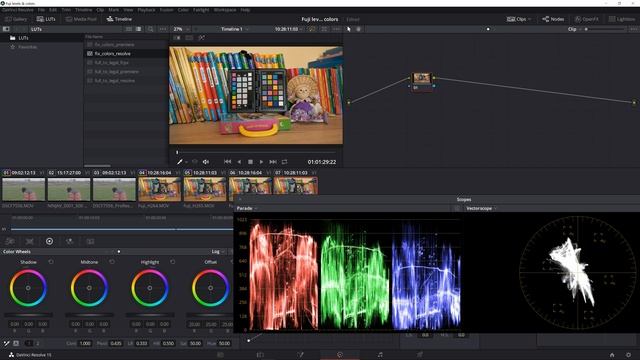Click the Midtone master wheel slider
This screenshot has height=360, width=640.
pos(89,315)
